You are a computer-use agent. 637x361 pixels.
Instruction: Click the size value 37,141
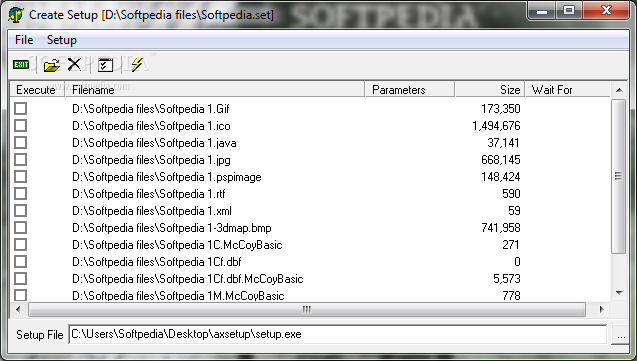pyautogui.click(x=504, y=143)
